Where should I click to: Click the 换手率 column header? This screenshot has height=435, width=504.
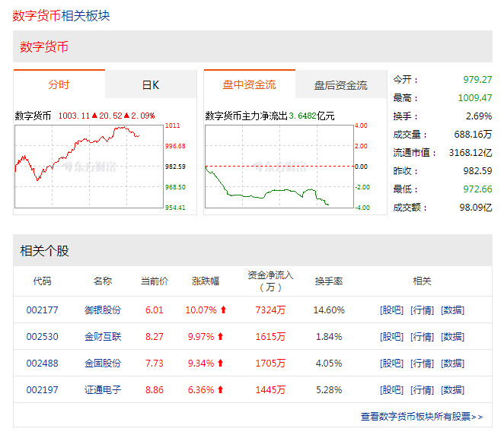tap(329, 281)
